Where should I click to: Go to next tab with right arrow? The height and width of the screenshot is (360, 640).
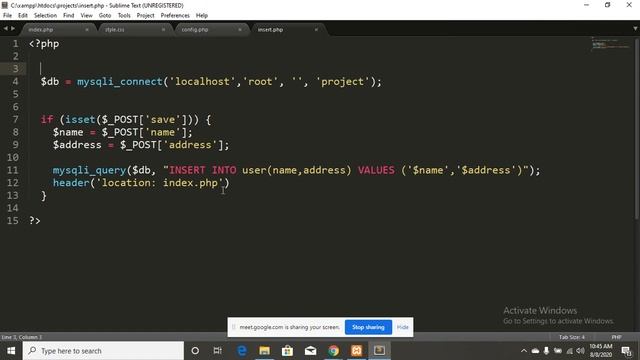point(13,29)
